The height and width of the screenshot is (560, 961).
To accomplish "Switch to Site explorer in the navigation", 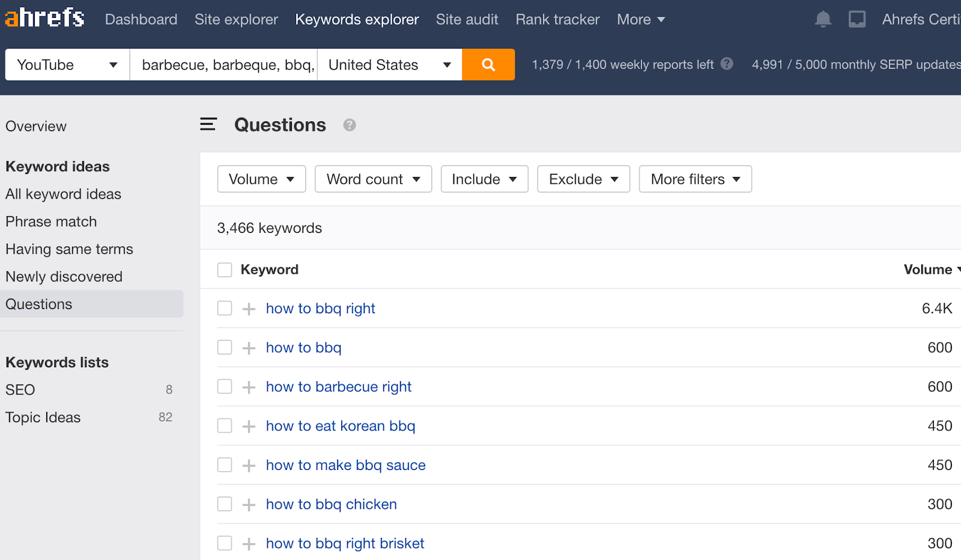I will (x=236, y=19).
